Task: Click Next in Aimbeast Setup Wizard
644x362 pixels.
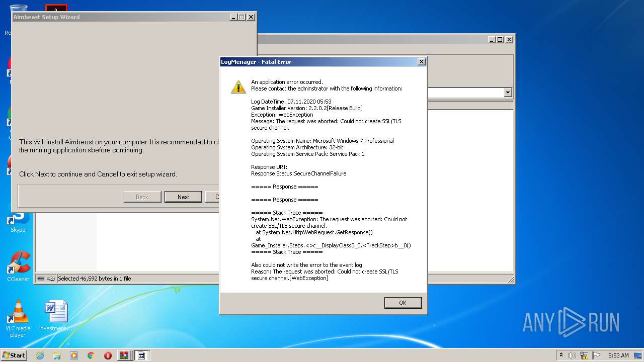Action: (x=183, y=197)
